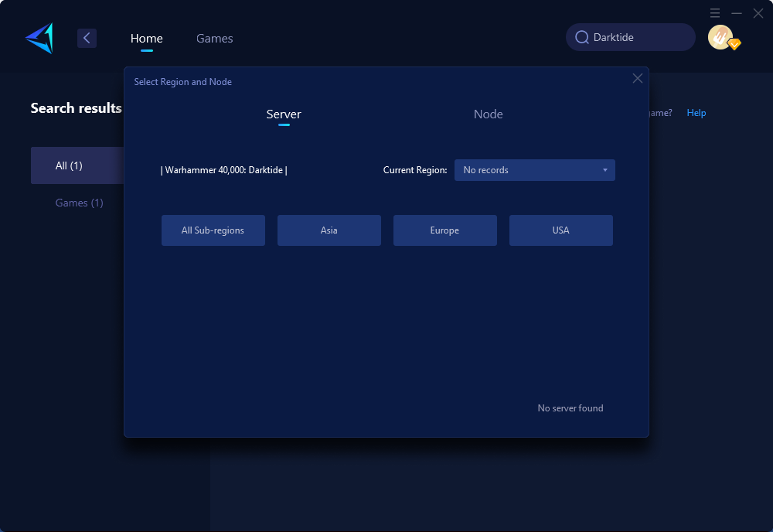The width and height of the screenshot is (773, 532).
Task: Switch to the Node tab
Action: [x=488, y=114]
